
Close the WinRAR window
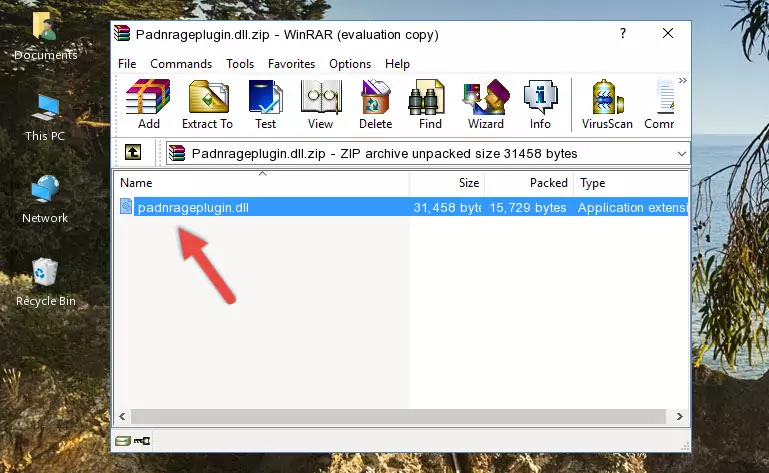(x=667, y=33)
